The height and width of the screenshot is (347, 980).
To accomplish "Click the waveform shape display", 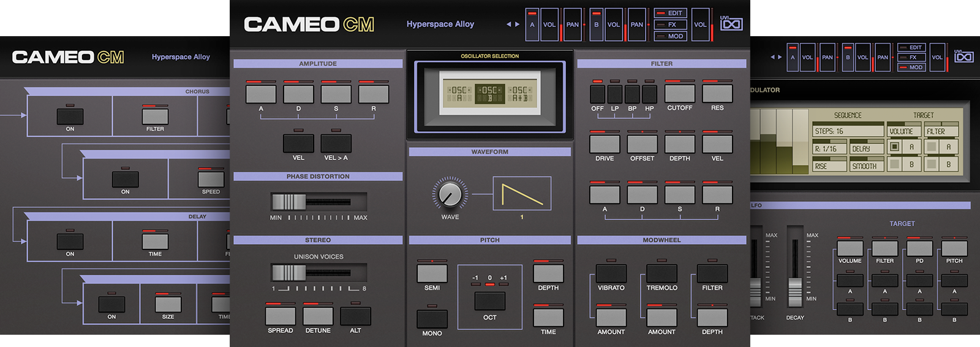I will 522,194.
